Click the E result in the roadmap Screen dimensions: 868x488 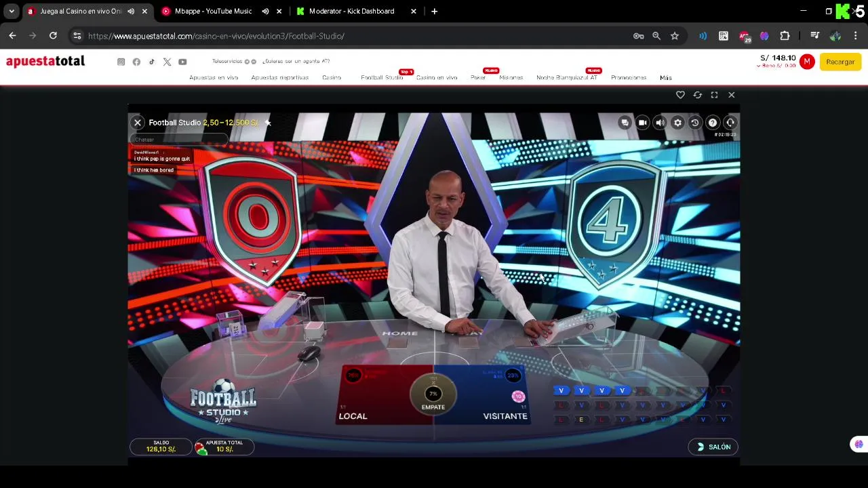pos(581,420)
